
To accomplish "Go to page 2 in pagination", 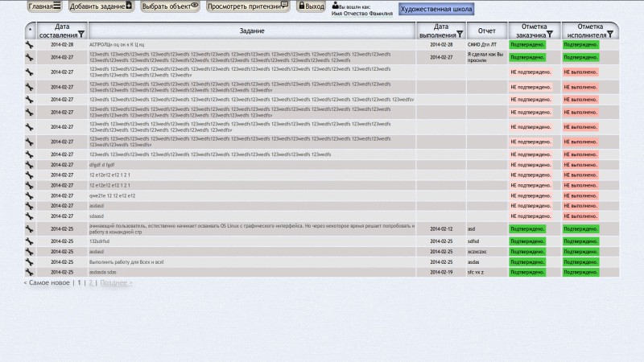I will tap(91, 283).
